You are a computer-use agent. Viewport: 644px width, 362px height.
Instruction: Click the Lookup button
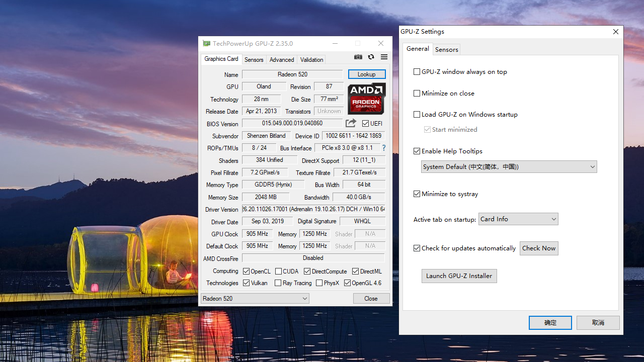pos(366,74)
